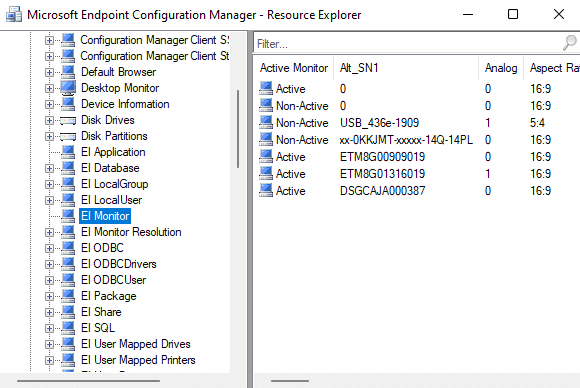The height and width of the screenshot is (388, 580).
Task: Expand the Desktop Monitor node
Action: [x=49, y=88]
